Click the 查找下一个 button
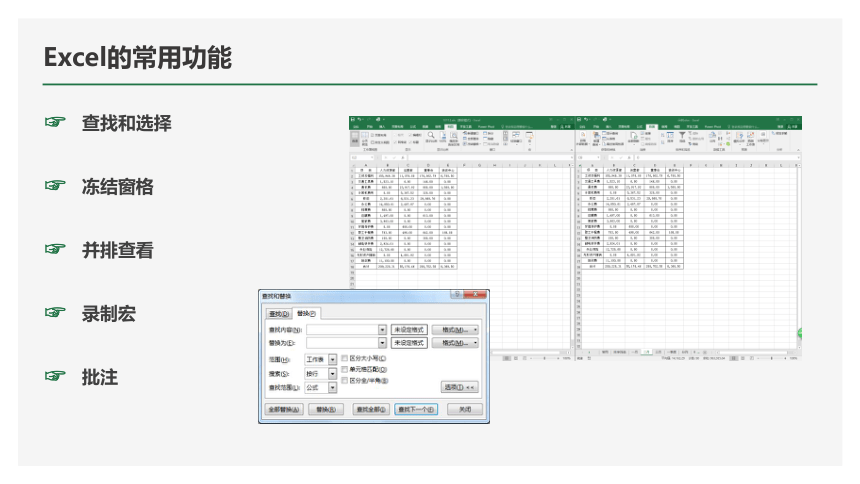Screen dimensions: 860x484 coord(416,409)
